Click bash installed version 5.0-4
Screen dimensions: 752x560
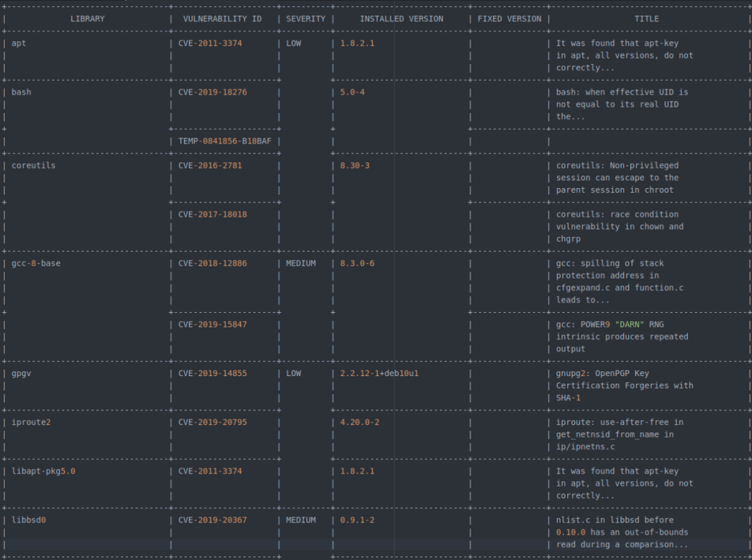pyautogui.click(x=352, y=92)
